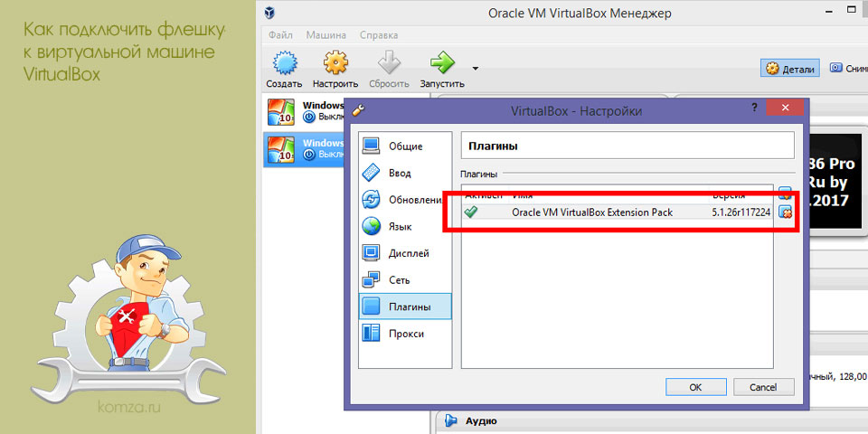This screenshot has height=434, width=868.
Task: Switch to Снимки snapshots view
Action: pyautogui.click(x=847, y=68)
